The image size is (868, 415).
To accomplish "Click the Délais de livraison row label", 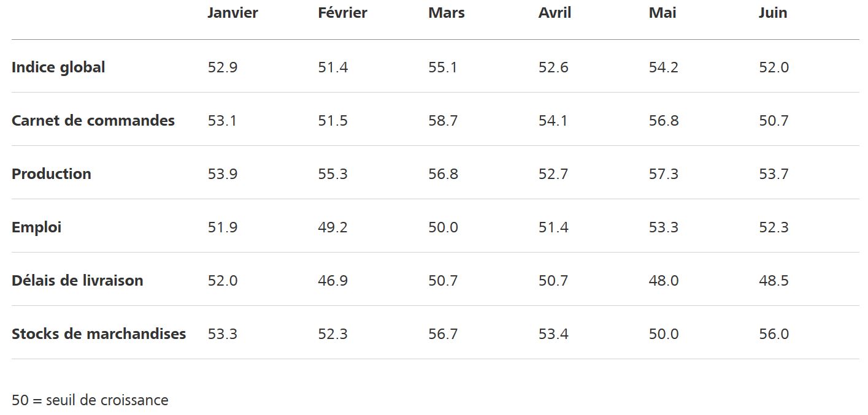I will 77,280.
